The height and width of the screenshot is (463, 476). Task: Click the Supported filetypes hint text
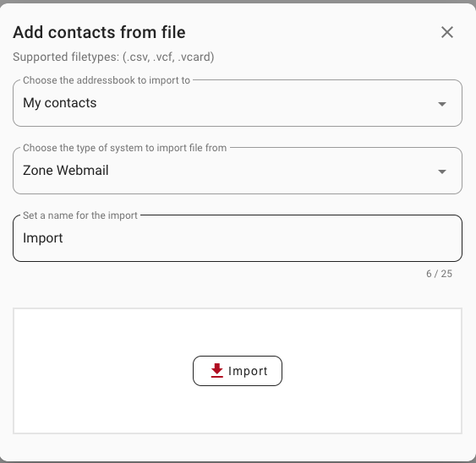(x=113, y=57)
